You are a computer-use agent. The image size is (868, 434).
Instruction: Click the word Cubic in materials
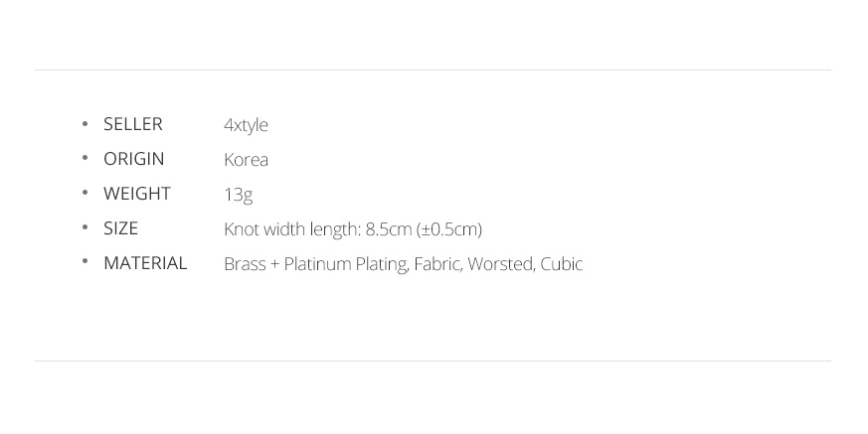[x=562, y=264]
